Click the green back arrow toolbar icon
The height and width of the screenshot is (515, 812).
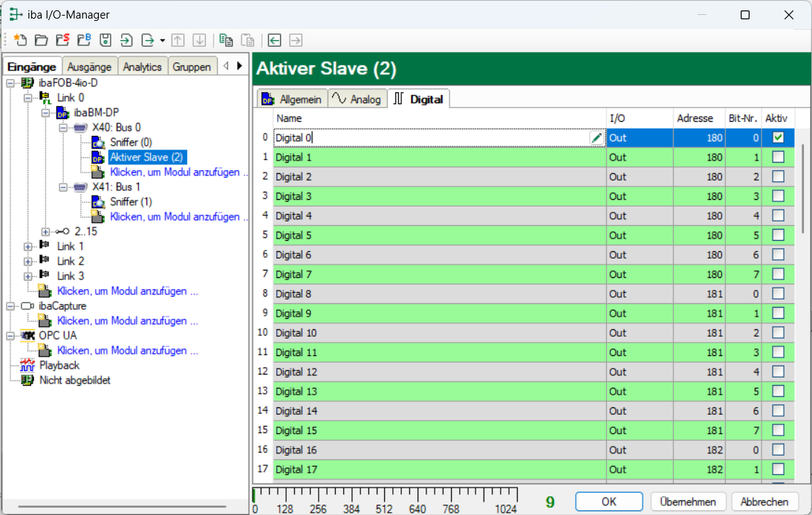[x=275, y=40]
